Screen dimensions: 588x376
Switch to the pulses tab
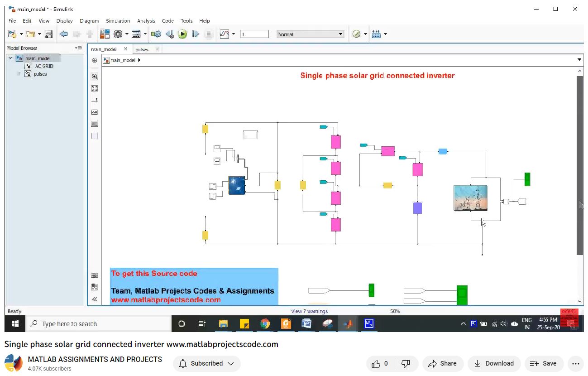pos(142,49)
